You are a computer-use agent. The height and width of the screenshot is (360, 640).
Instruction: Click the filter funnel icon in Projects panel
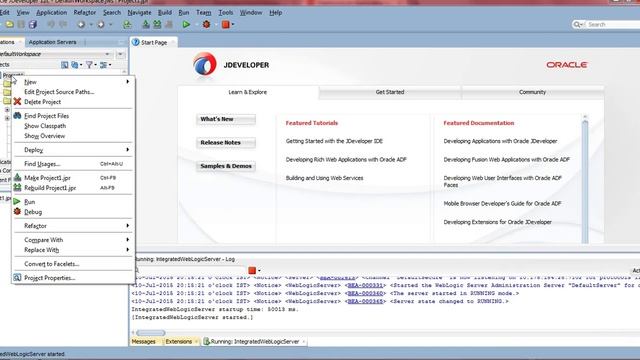89,64
